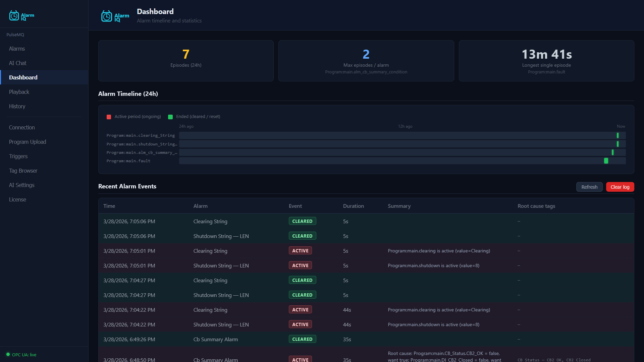Open the Playback view

click(x=19, y=92)
